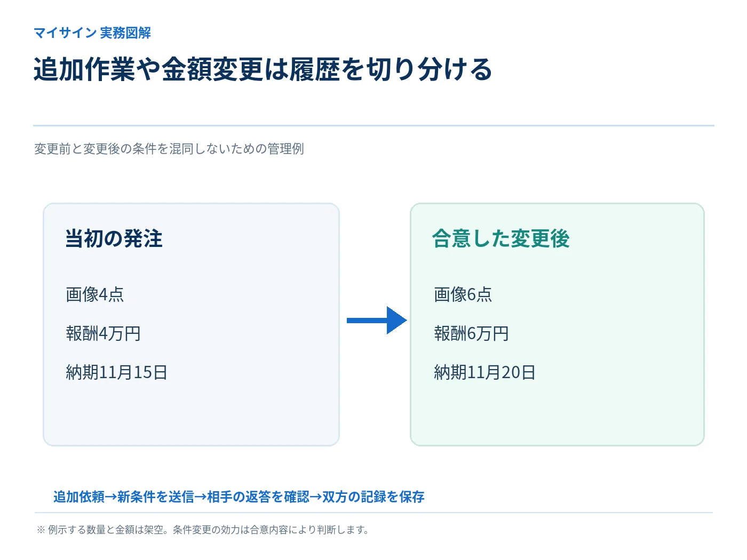Select the '画像6点' line
The image size is (747, 560).
click(x=463, y=294)
